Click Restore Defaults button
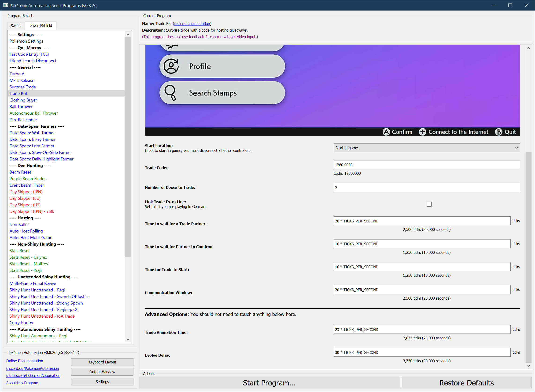Viewport: 535px width, 392px height. [x=466, y=382]
